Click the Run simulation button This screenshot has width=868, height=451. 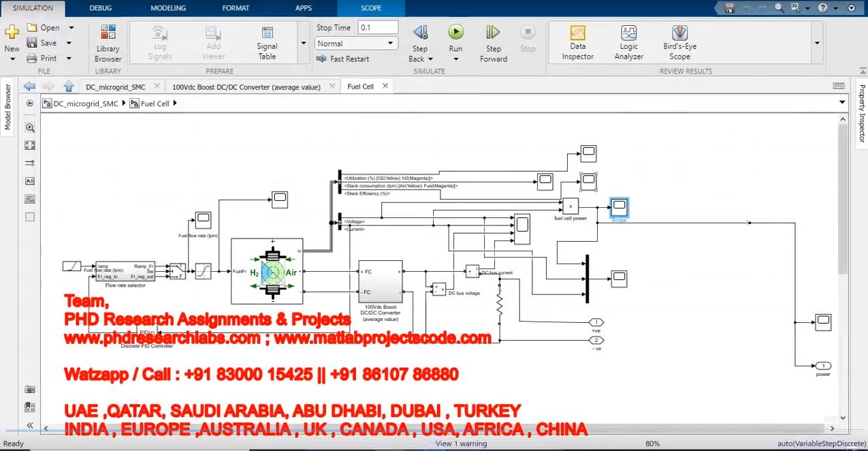point(455,33)
